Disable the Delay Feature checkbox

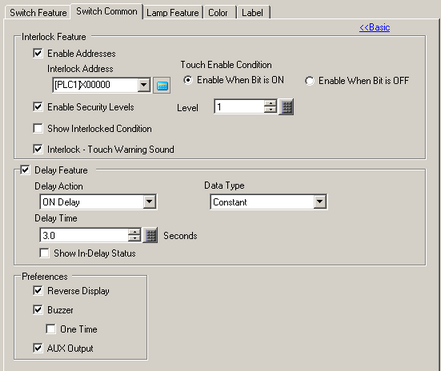click(25, 170)
